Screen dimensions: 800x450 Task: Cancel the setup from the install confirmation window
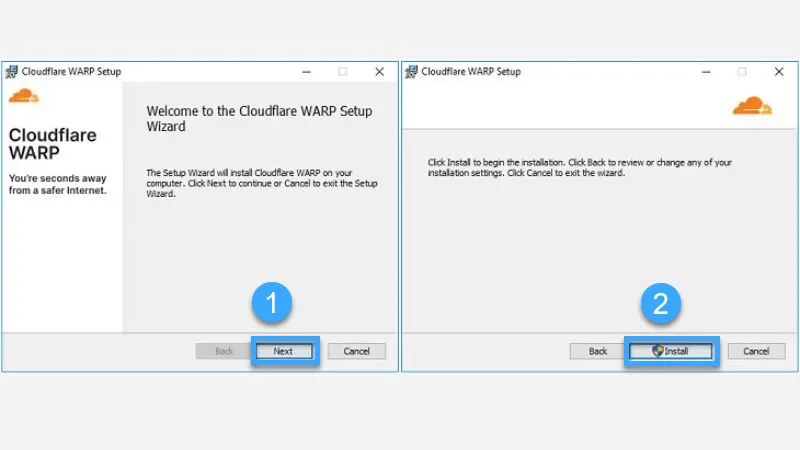coord(756,351)
